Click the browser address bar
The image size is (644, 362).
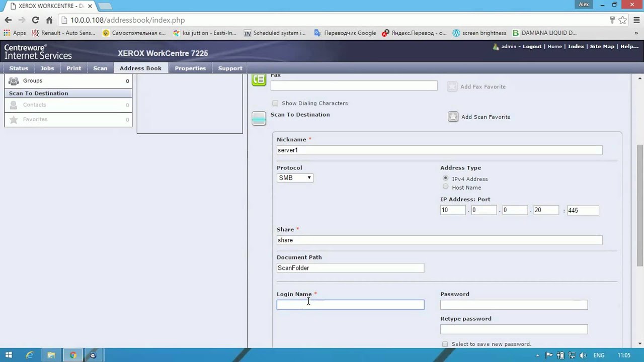click(332, 20)
